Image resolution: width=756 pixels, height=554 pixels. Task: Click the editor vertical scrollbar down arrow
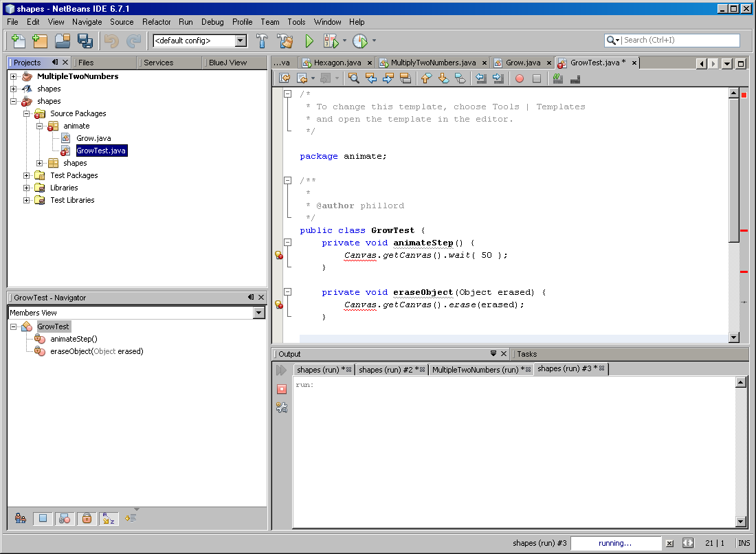pyautogui.click(x=734, y=337)
